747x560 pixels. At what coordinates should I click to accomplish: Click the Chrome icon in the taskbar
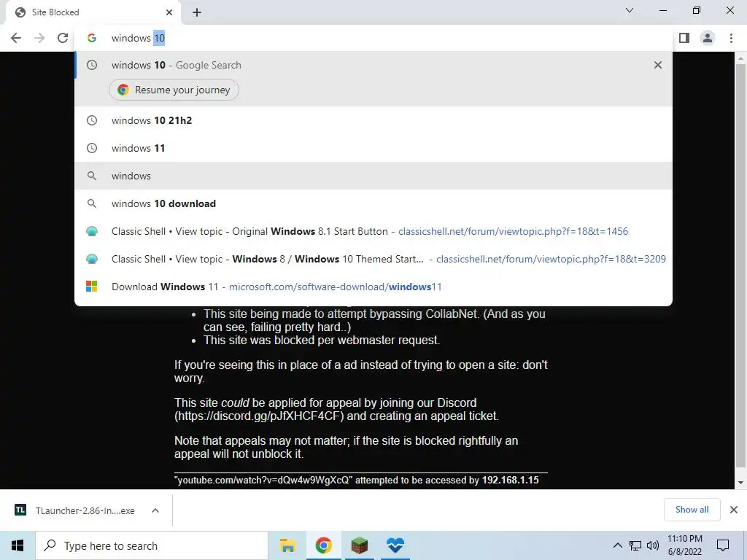pyautogui.click(x=323, y=545)
